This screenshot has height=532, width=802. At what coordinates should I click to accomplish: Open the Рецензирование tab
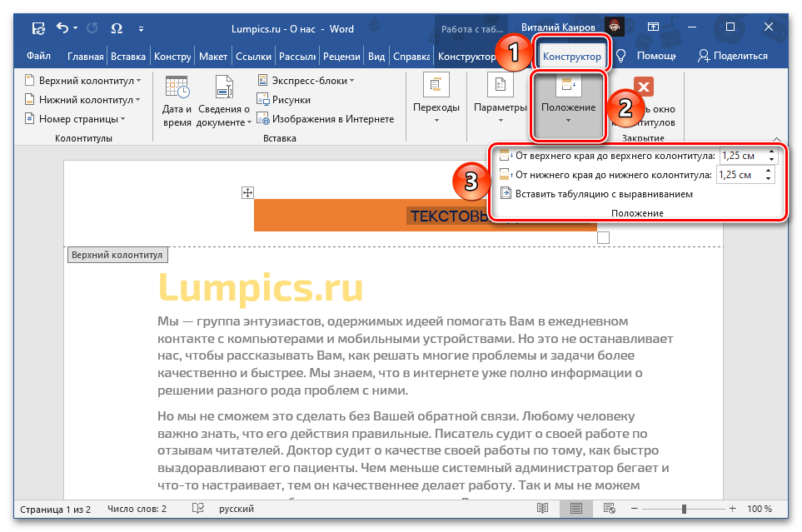341,57
